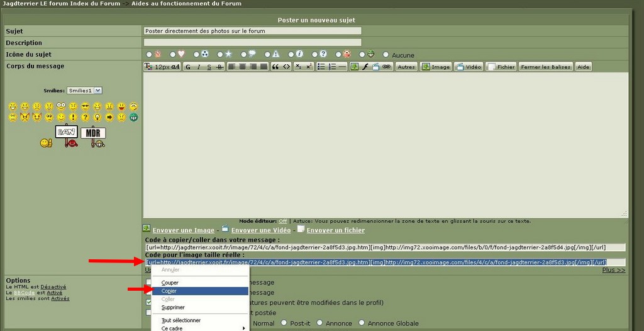Choose Copier in context menu
Image resolution: width=644 pixels, height=331 pixels.
(x=201, y=291)
